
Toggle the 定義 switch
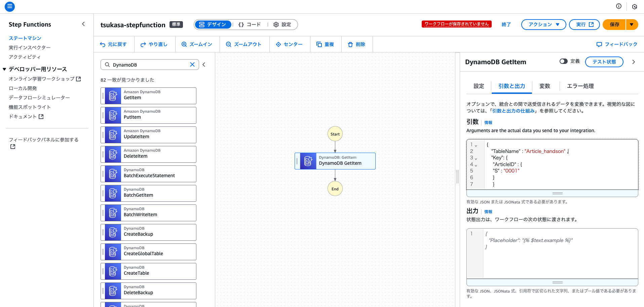pos(563,61)
